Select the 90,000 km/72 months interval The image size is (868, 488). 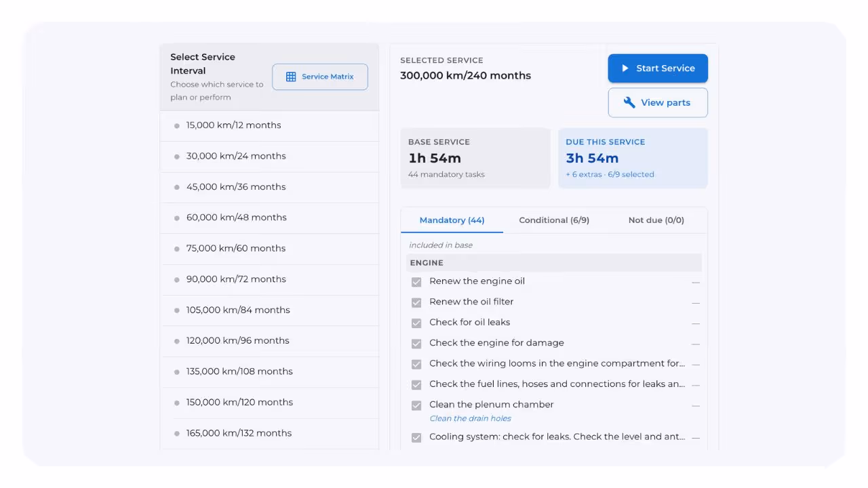click(x=269, y=279)
